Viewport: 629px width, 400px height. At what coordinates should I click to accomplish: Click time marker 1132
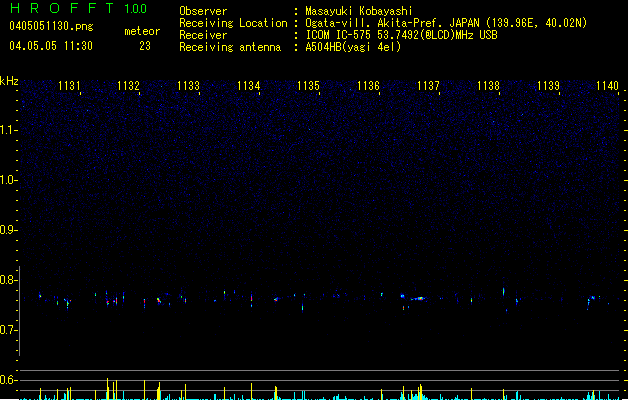click(128, 86)
